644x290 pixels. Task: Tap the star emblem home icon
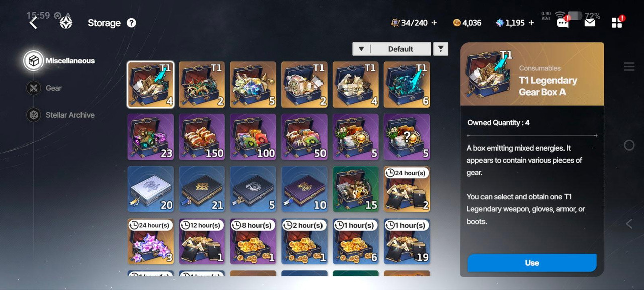coord(66,23)
